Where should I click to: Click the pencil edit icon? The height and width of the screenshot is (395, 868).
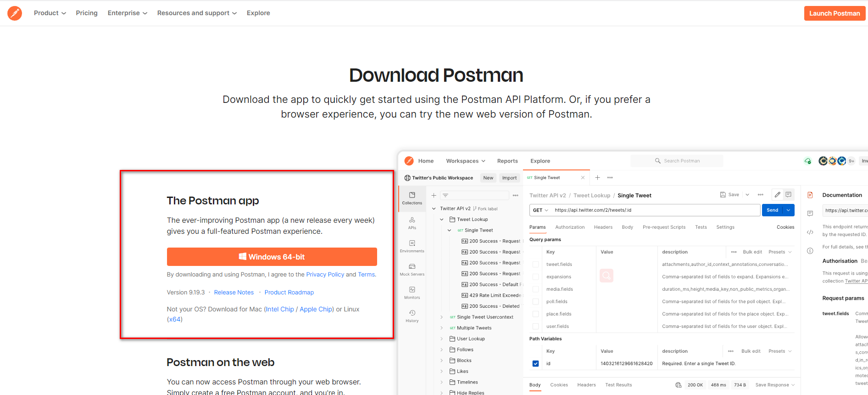point(777,195)
